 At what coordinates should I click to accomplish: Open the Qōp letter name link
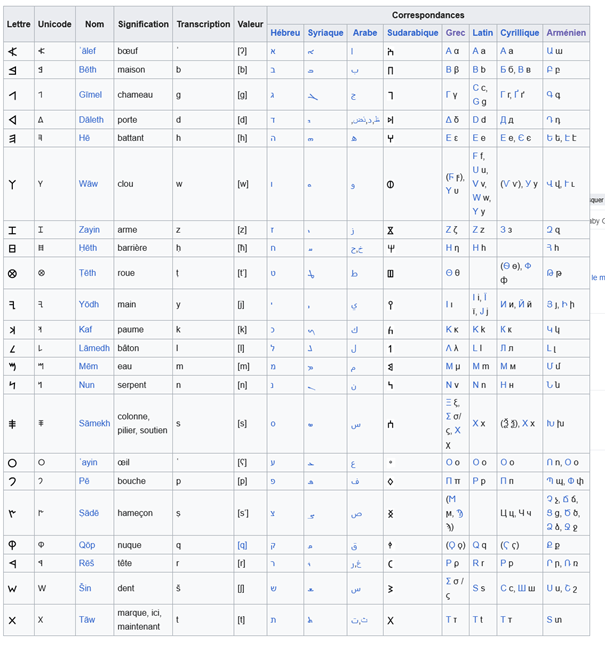click(x=88, y=545)
